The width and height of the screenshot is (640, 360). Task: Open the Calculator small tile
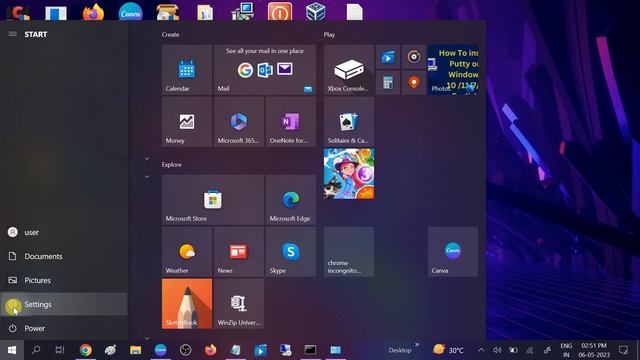(388, 83)
